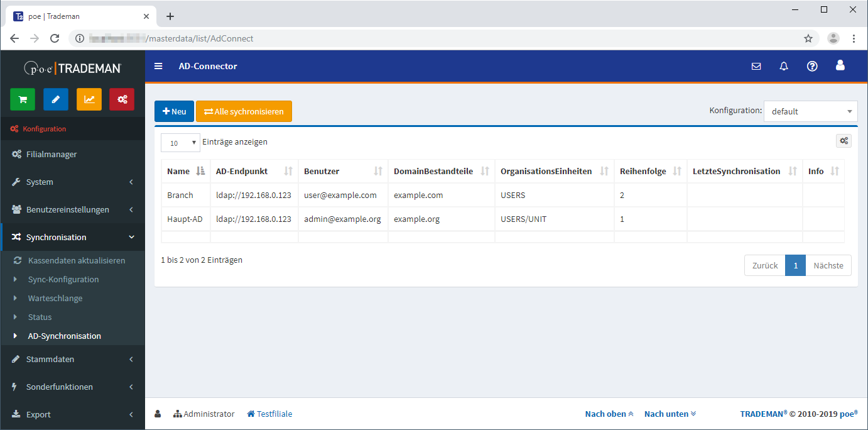The image size is (868, 430).
Task: Open the Konfiguration default dropdown
Action: pos(810,111)
